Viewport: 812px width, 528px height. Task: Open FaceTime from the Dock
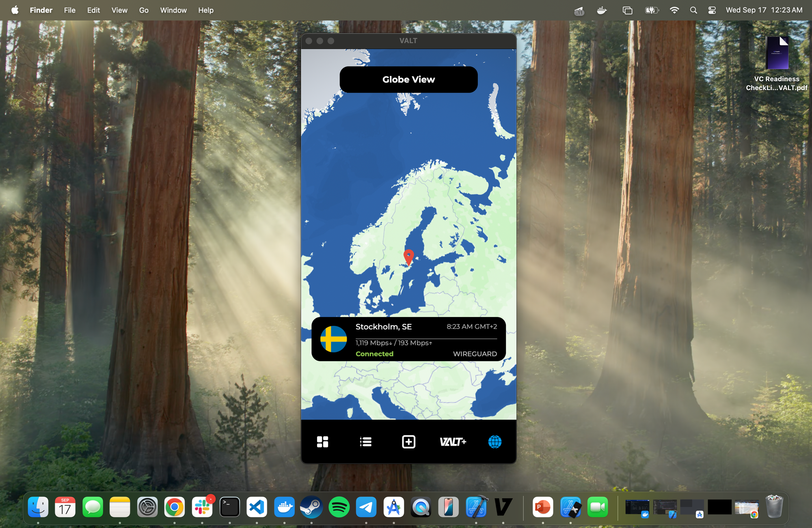[598, 507]
